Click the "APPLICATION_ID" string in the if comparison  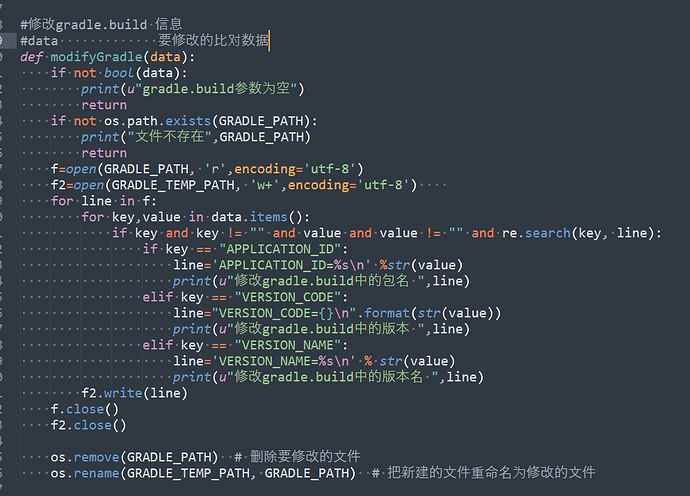(x=282, y=249)
